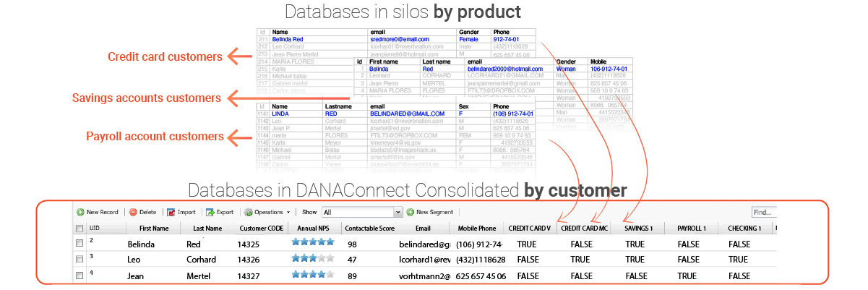
Task: Click the Mobile Phone column header
Action: [x=477, y=229]
